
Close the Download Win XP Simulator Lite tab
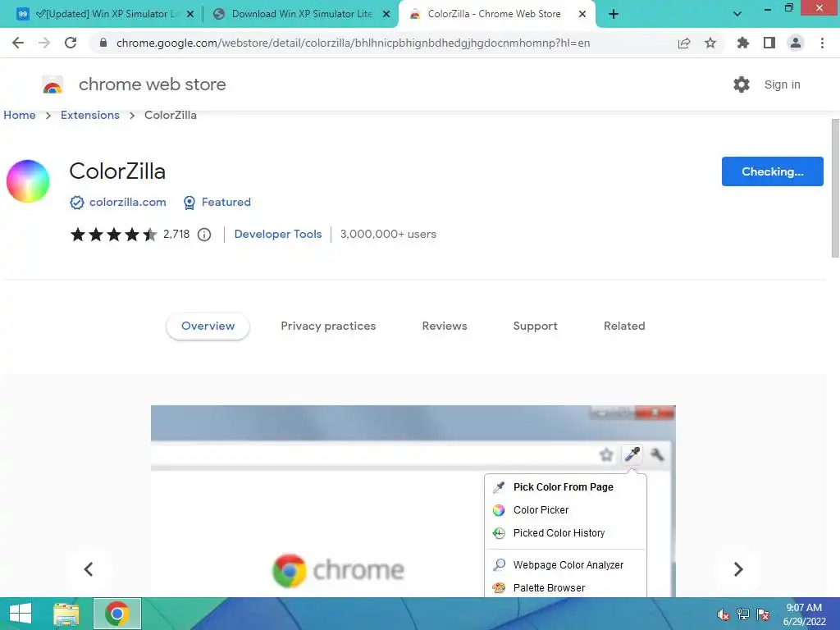386,14
